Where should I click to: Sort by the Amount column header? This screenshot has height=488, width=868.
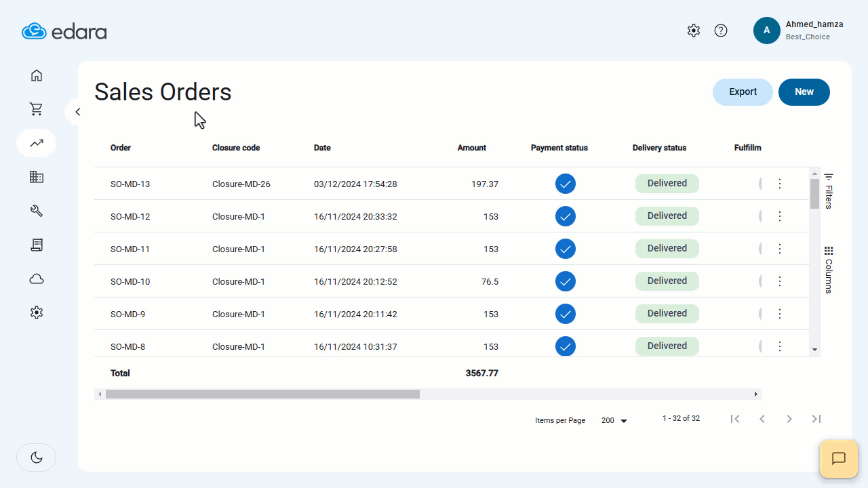click(472, 148)
